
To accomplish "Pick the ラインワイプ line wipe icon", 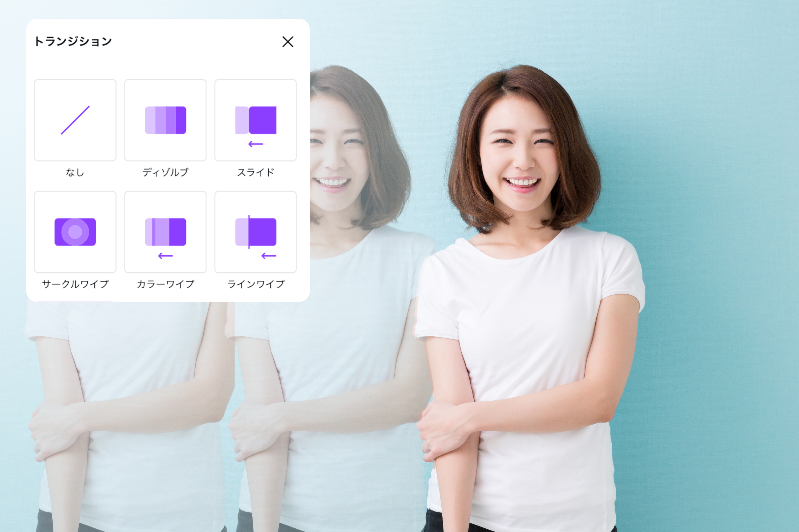I will 256,232.
